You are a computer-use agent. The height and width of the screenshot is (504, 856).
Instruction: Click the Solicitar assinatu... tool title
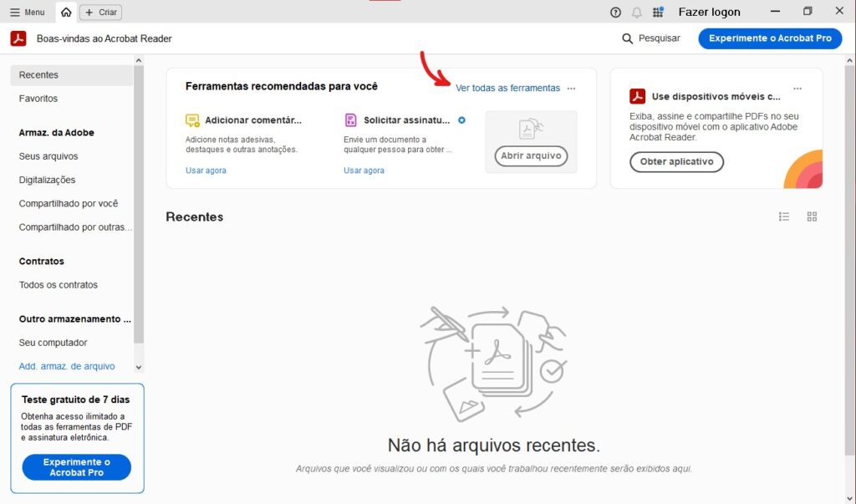coord(407,120)
